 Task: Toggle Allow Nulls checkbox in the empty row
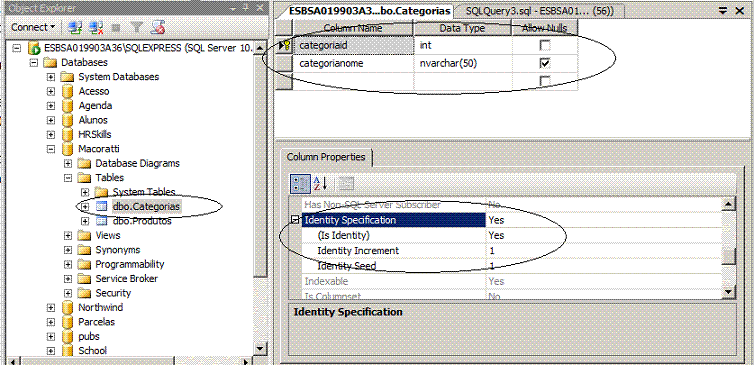click(x=545, y=81)
